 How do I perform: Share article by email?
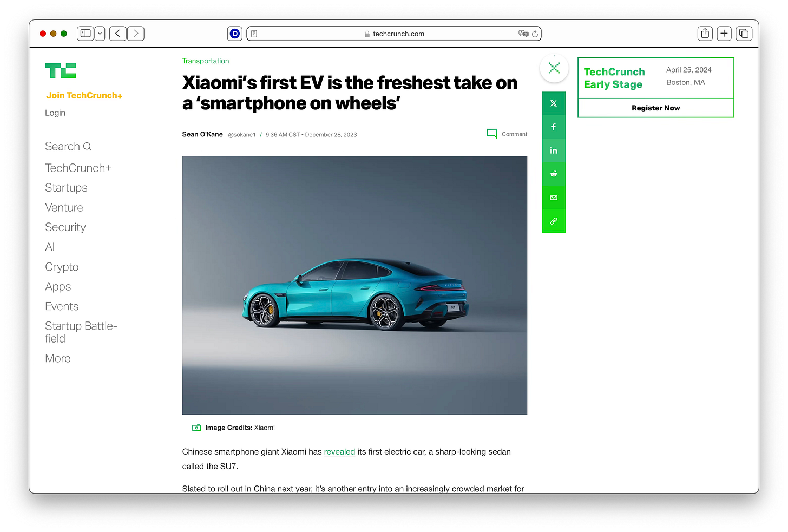coord(554,198)
